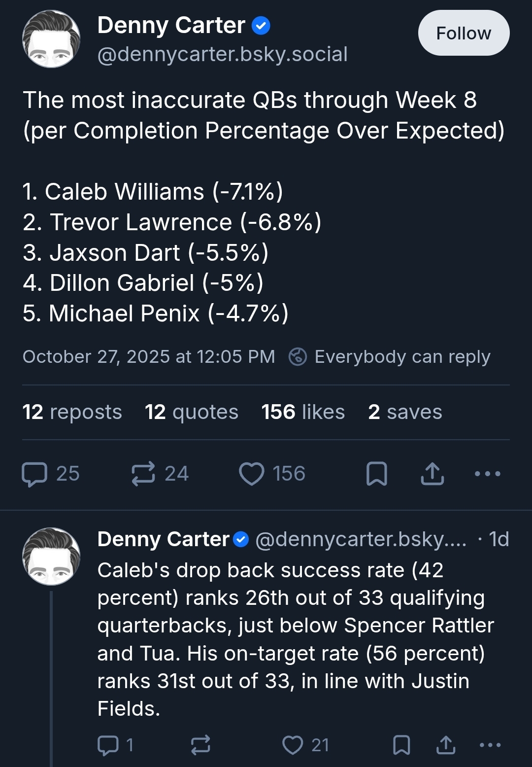This screenshot has width=532, height=767.
Task: Open the more options menu on main post
Action: [488, 474]
